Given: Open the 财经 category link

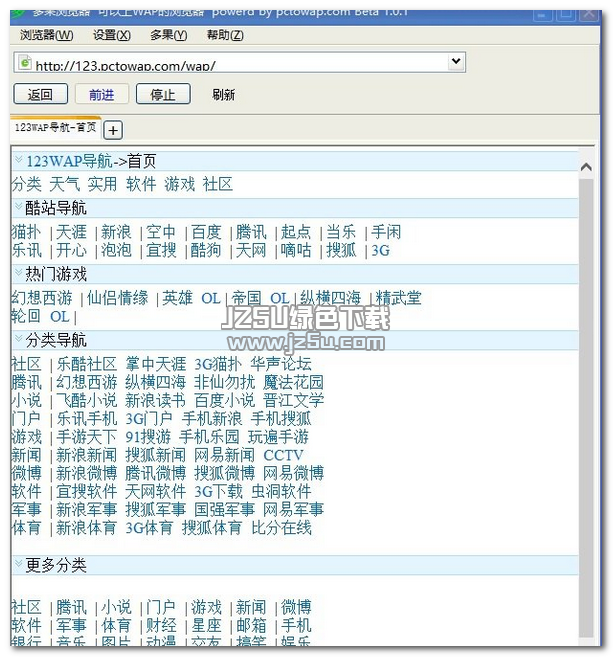Looking at the screenshot, I should click(161, 626).
